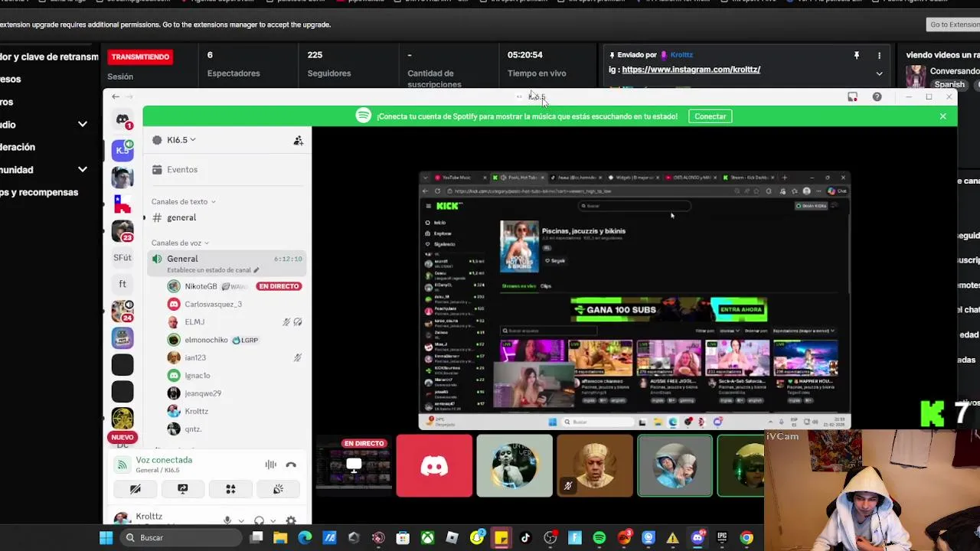The height and width of the screenshot is (551, 980).
Task: Click the taskbar Buscar search box
Action: [x=182, y=538]
